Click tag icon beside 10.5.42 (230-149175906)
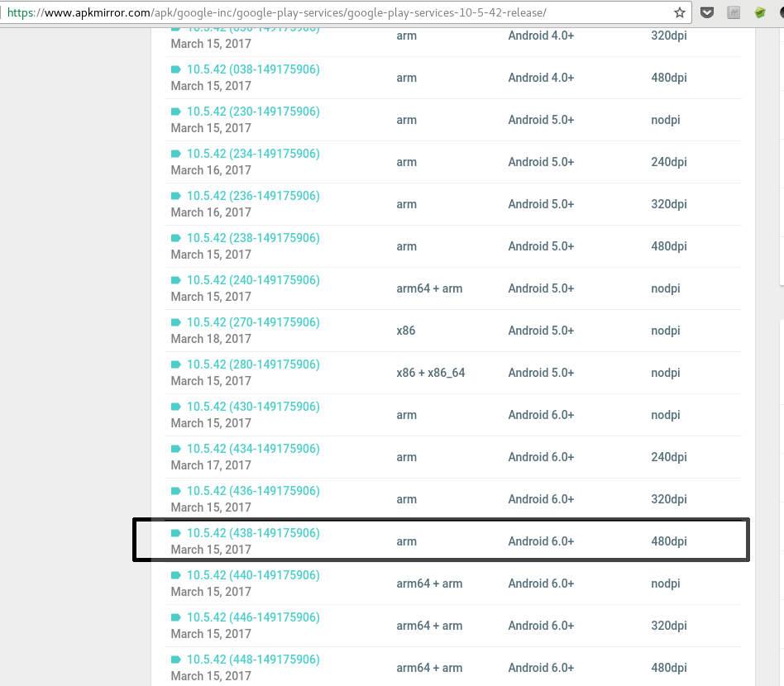This screenshot has height=686, width=784. 175,112
